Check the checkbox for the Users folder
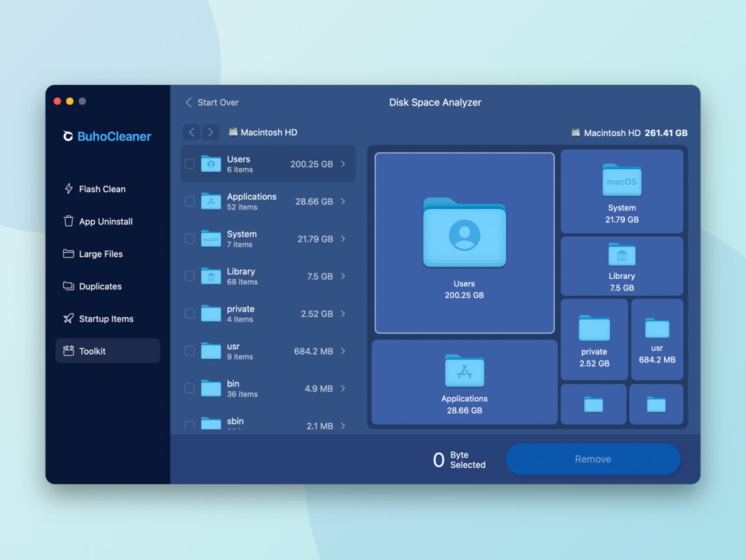The image size is (746, 560). [x=189, y=164]
